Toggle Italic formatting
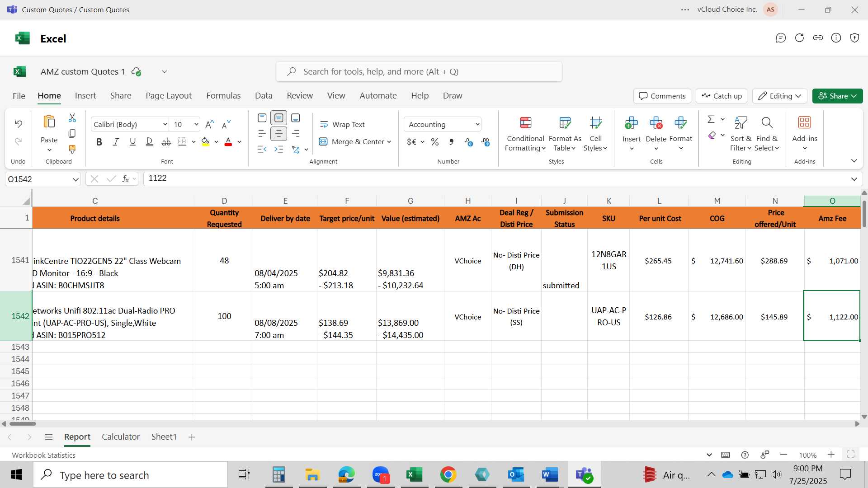 pos(116,142)
